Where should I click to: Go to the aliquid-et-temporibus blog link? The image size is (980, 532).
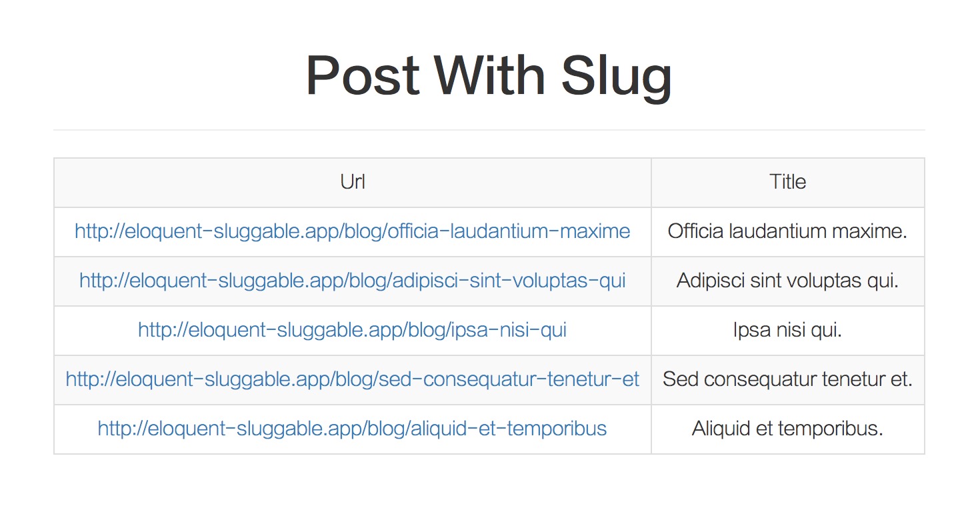tap(352, 429)
